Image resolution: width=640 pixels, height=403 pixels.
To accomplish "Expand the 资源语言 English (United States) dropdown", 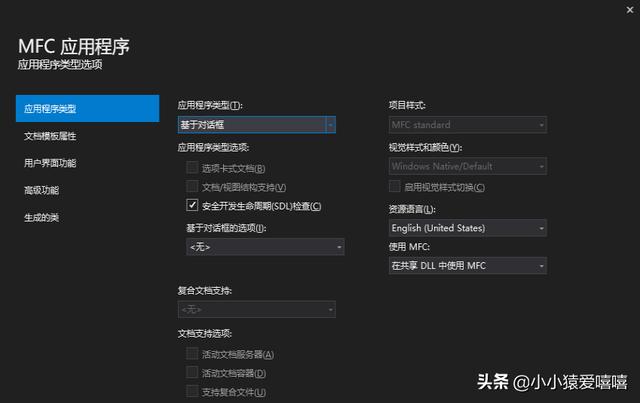I will [x=467, y=228].
